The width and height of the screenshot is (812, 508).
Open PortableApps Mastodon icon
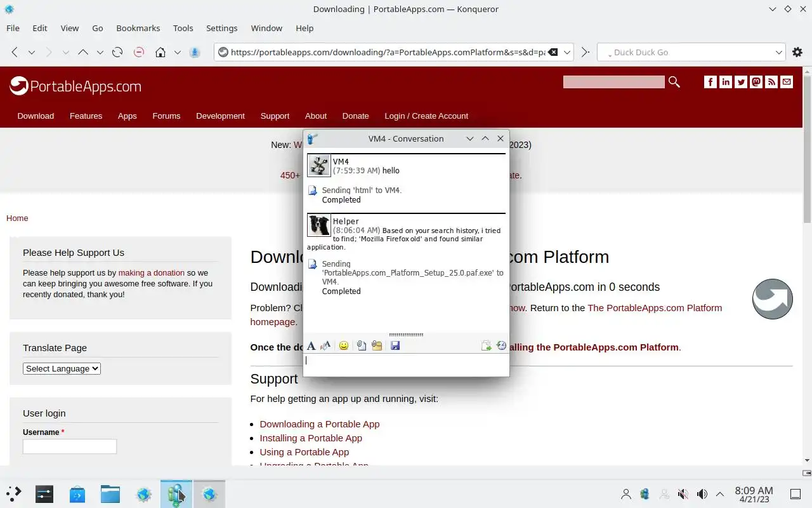(756, 82)
